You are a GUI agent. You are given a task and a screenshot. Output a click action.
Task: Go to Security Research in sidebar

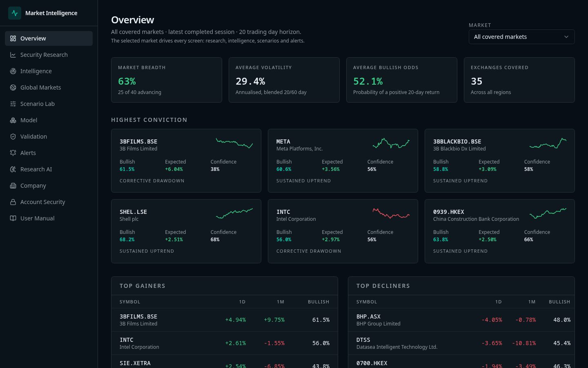[49, 55]
